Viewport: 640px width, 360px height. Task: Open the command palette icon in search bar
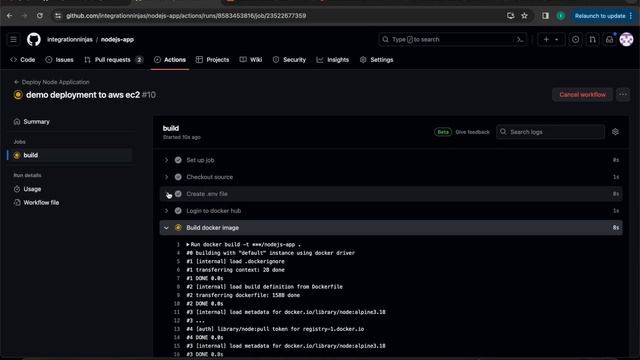coord(520,40)
